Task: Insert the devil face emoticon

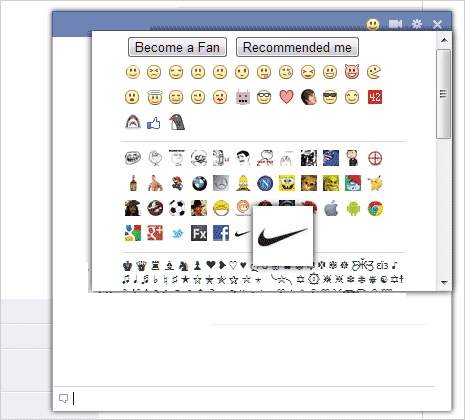Action: (352, 72)
